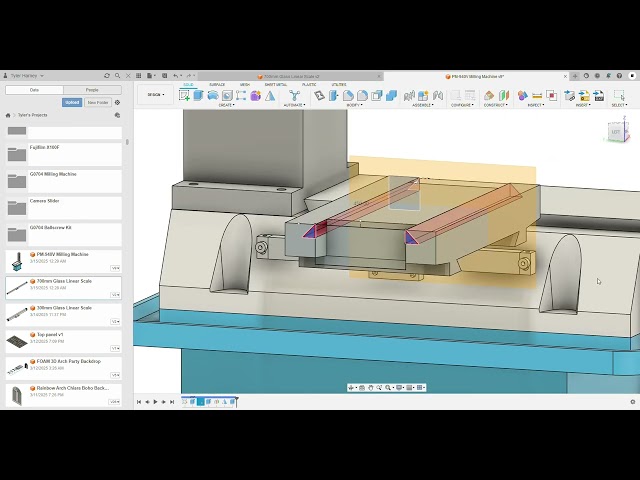640x480 pixels.
Task: Click the Tyler's Projects breadcrumb link
Action: (x=33, y=115)
